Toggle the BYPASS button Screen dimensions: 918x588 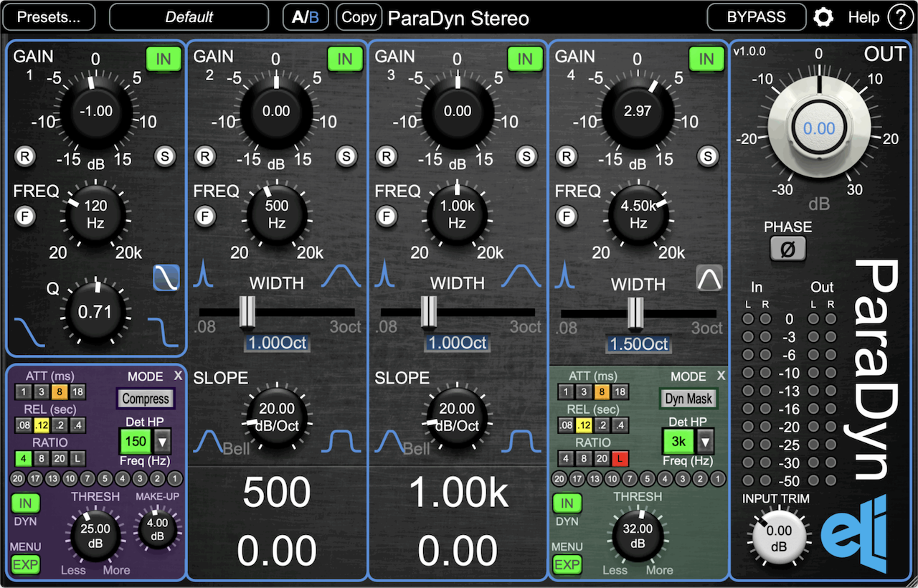(x=757, y=17)
